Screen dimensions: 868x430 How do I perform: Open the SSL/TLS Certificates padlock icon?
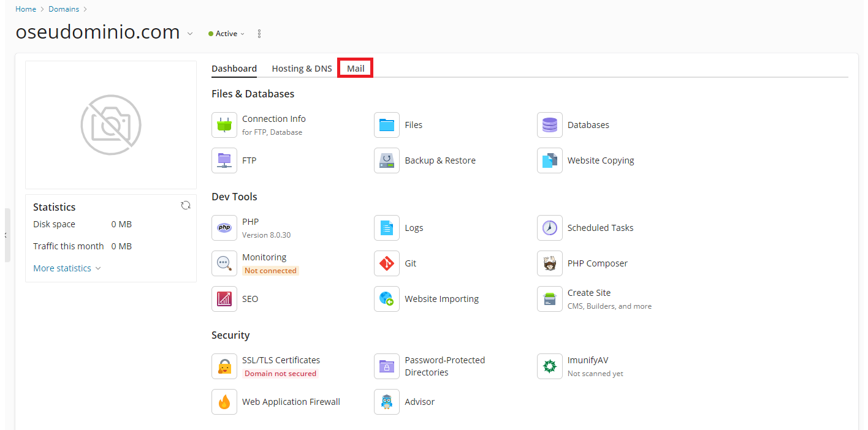(224, 366)
